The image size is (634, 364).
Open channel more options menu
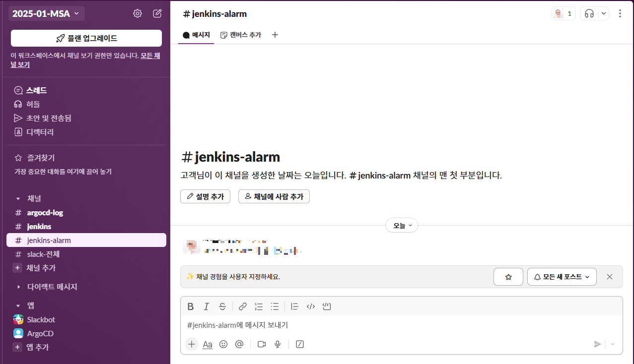point(620,14)
